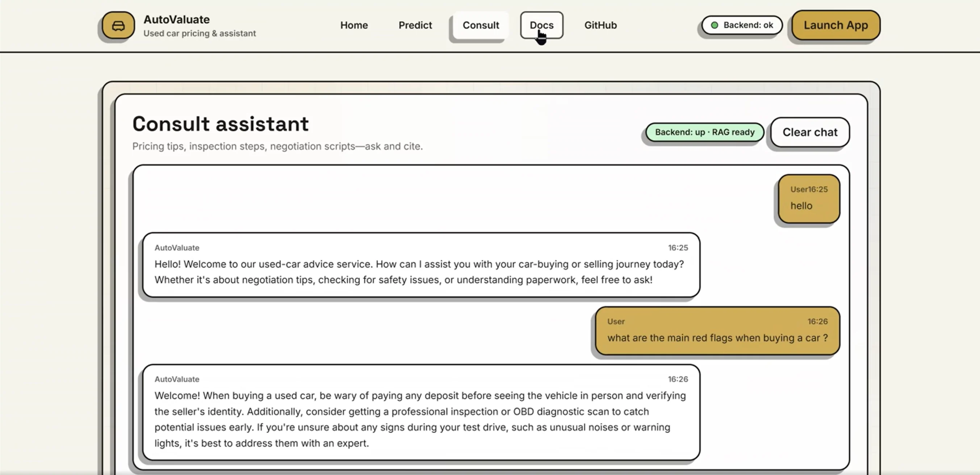
Task: Click the Clear chat button
Action: point(810,132)
